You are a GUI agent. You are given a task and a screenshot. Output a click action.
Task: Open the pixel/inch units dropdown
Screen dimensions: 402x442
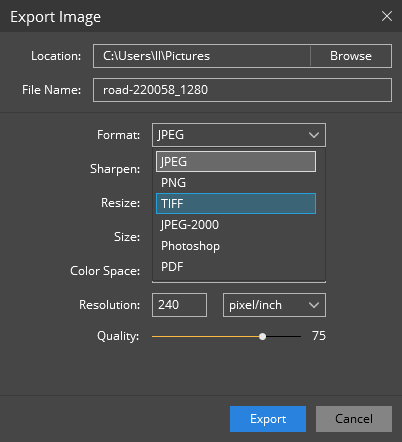[x=274, y=305]
